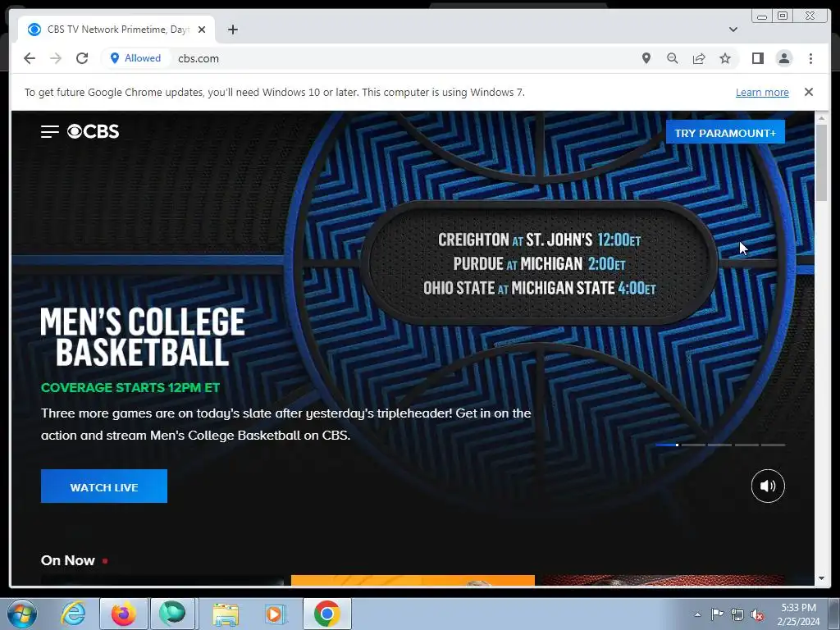Click Learn more in the update infobar

tap(762, 92)
